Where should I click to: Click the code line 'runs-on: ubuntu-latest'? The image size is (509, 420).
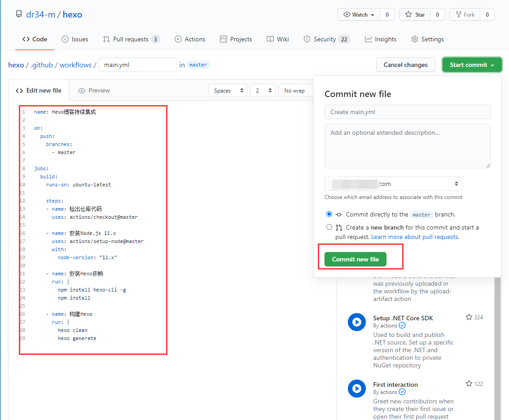pyautogui.click(x=79, y=185)
